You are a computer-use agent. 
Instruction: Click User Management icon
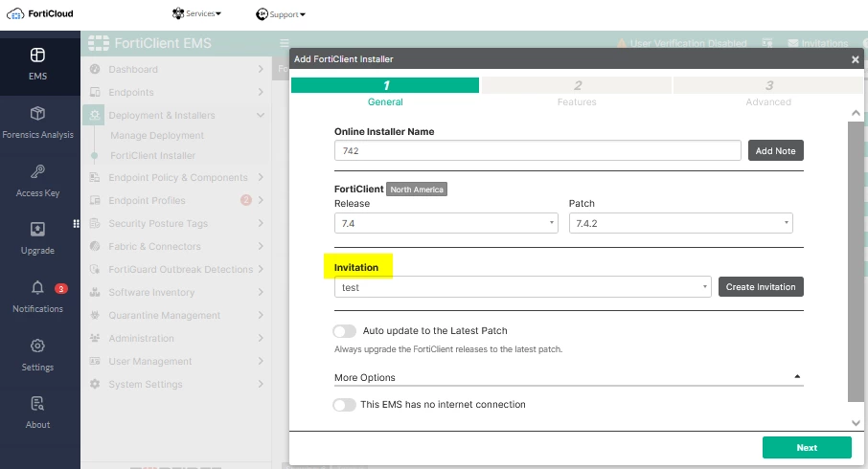95,361
